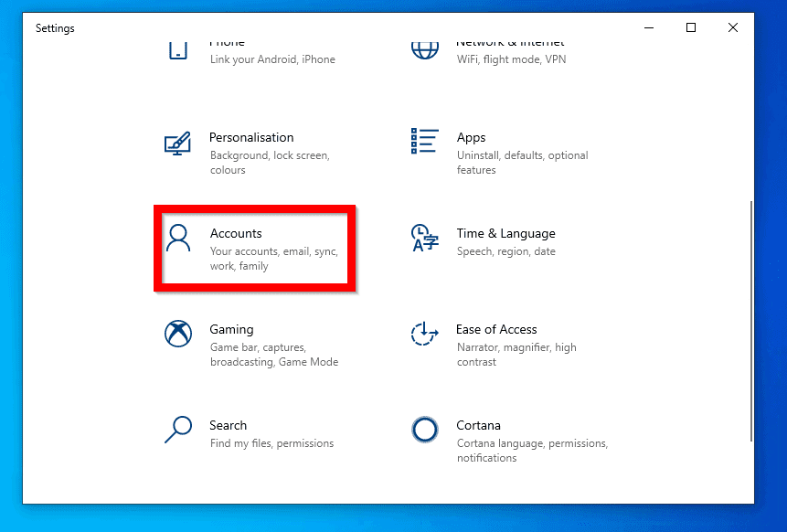Select the Search magnifier icon
This screenshot has height=532, width=787.
(x=177, y=430)
